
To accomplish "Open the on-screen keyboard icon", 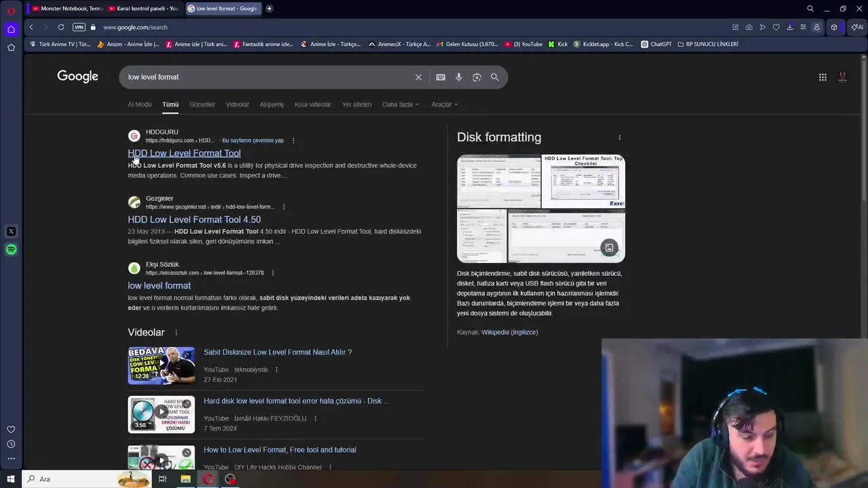I will coord(441,77).
